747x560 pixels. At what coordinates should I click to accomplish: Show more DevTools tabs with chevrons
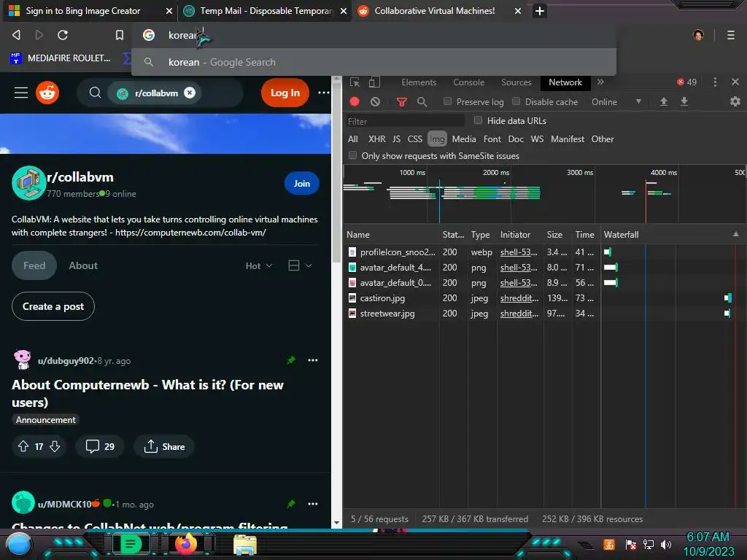tap(601, 82)
